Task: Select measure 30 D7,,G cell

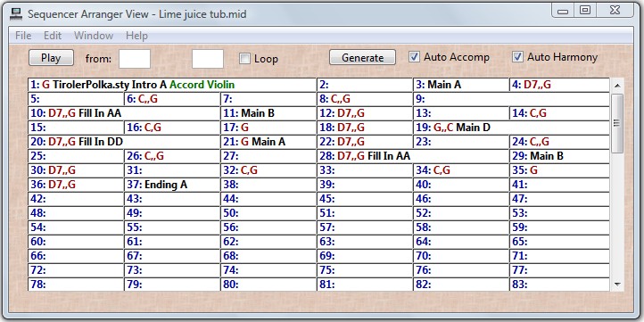Action: 76,170
